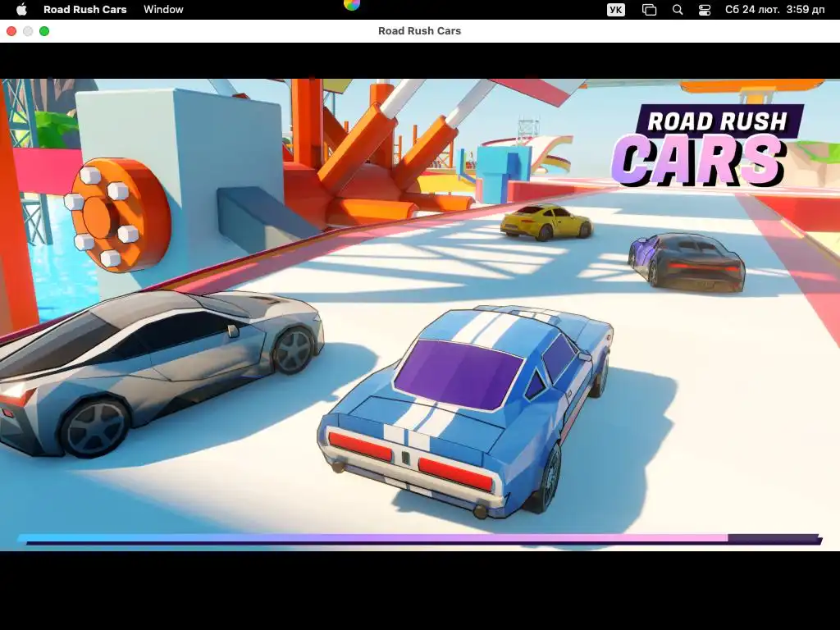Viewport: 840px width, 630px height.
Task: Show date and time Сб 24 лют. 3:59
Action: pos(774,10)
